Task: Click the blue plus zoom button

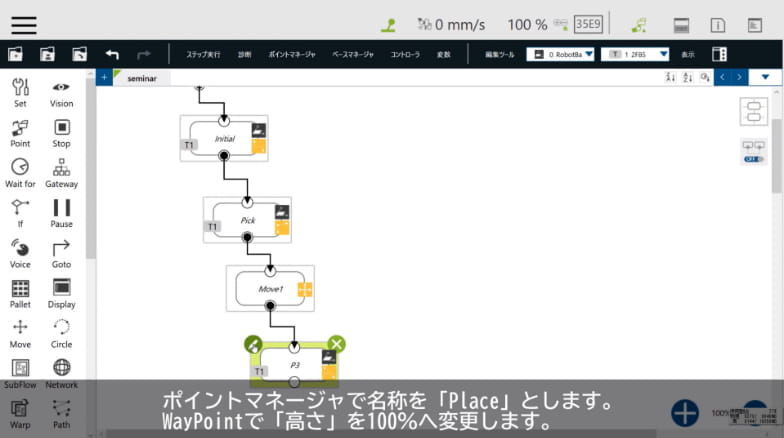Action: pos(684,414)
